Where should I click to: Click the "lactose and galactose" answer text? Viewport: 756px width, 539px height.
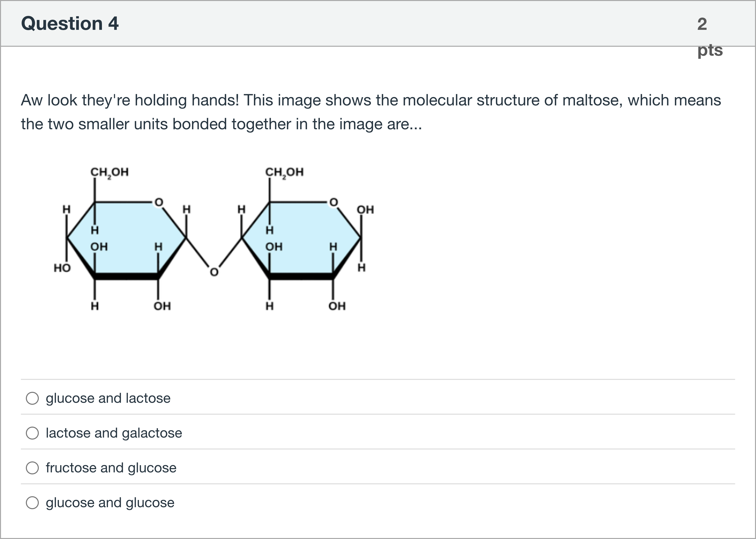(114, 433)
